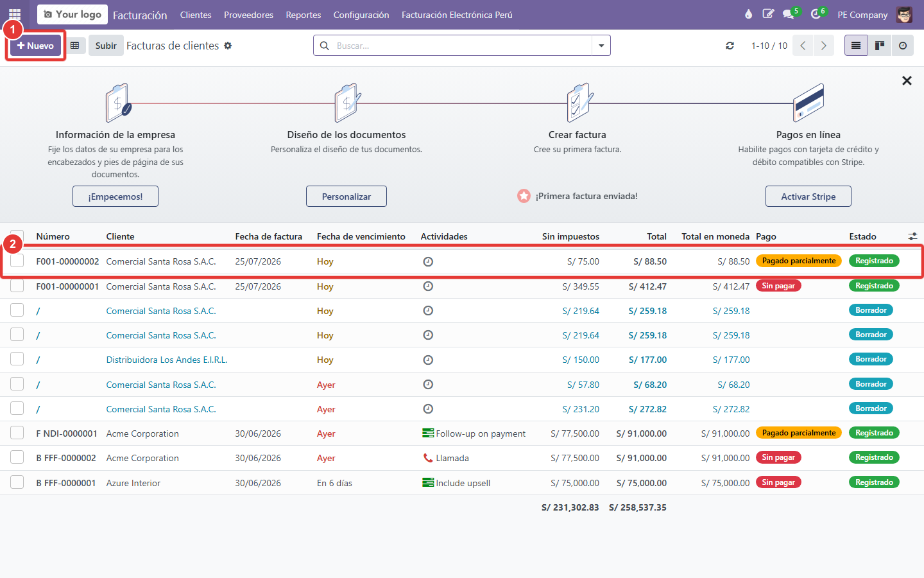Open the conversations chat icon with badge
Image resolution: width=924 pixels, height=578 pixels.
click(789, 14)
